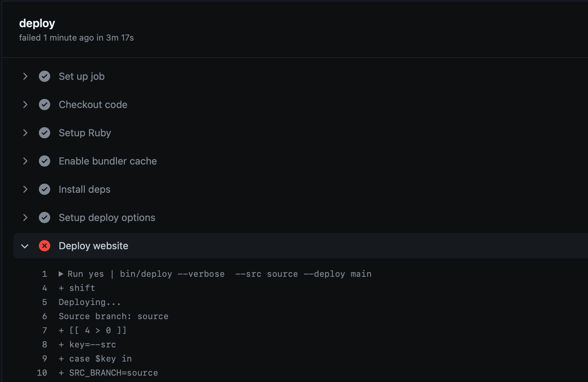
Task: Expand the Setup deploy options step
Action: coord(25,217)
